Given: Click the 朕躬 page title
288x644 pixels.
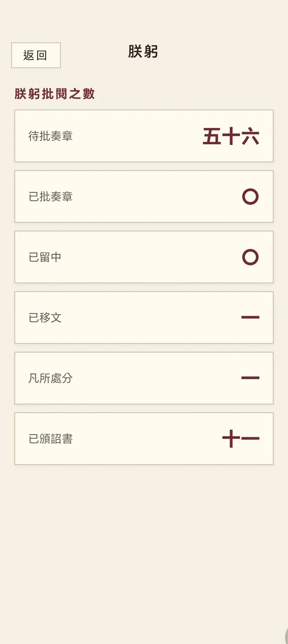Looking at the screenshot, I should point(143,51).
